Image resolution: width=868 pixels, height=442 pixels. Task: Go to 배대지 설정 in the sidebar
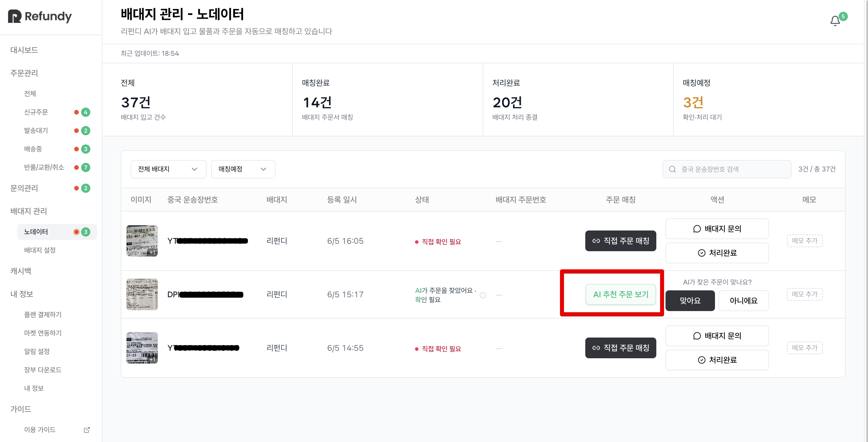pos(40,250)
